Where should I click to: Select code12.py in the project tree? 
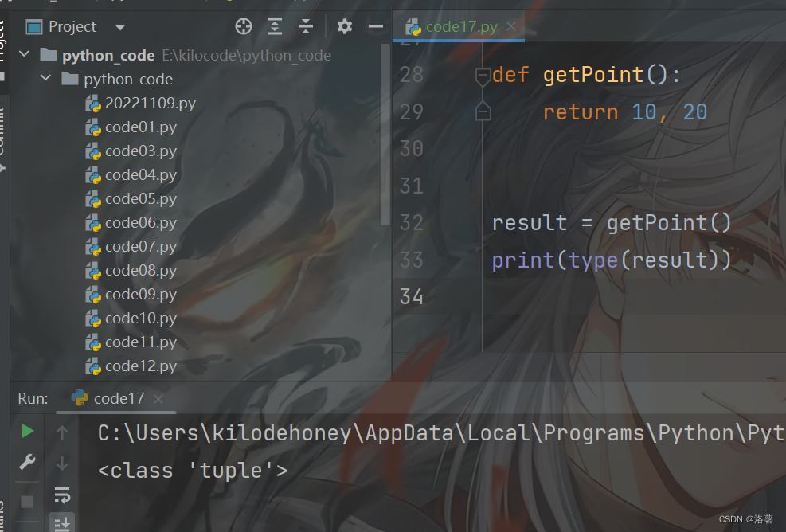[131, 366]
